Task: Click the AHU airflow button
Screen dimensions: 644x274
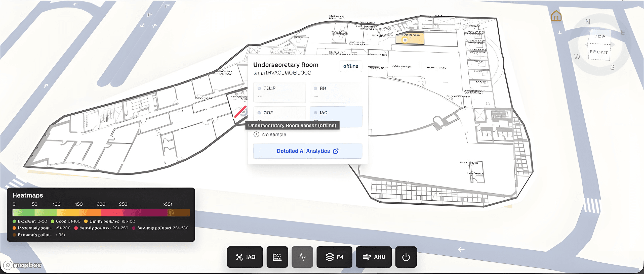Action: click(374, 257)
